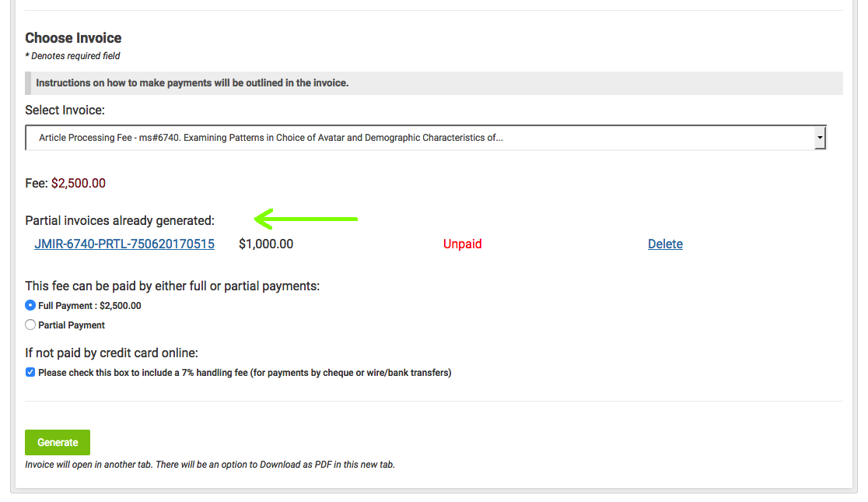Click the 'Partial invoices already generated' label
The height and width of the screenshot is (502, 868).
[120, 221]
